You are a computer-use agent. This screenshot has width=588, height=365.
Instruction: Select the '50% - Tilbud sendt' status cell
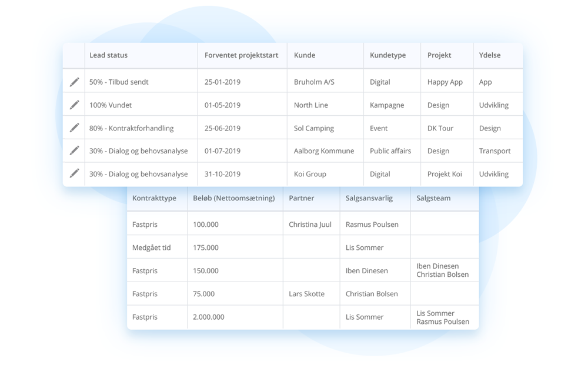tap(141, 82)
